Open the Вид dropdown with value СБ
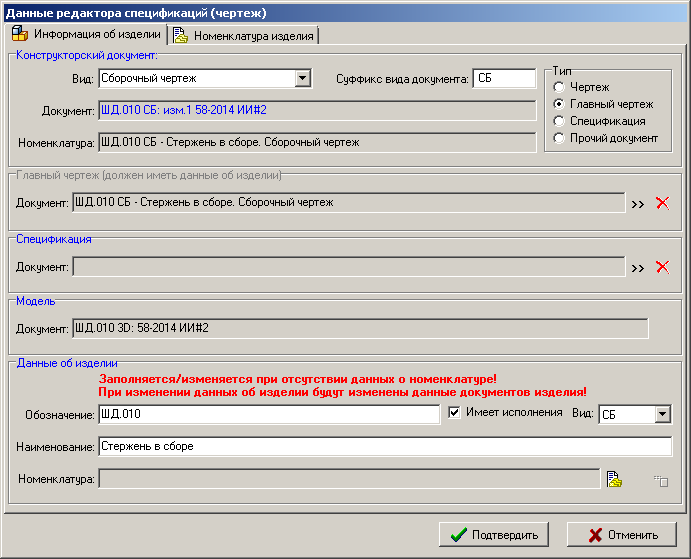Screen dimensions: 691x559 662,414
